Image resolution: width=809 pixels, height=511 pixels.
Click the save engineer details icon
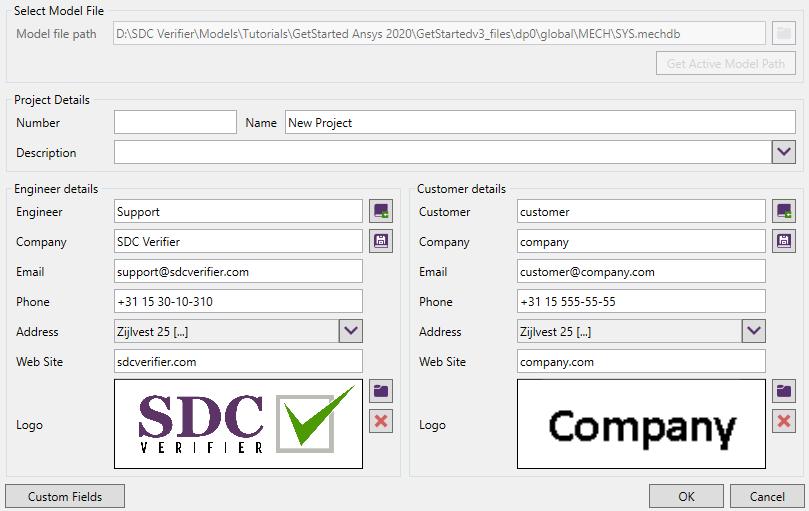tap(381, 241)
